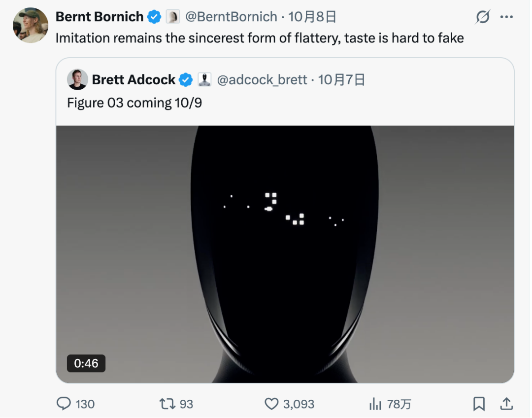Click Bernt Bornich's profile avatar
This screenshot has height=418, width=532.
click(x=31, y=25)
